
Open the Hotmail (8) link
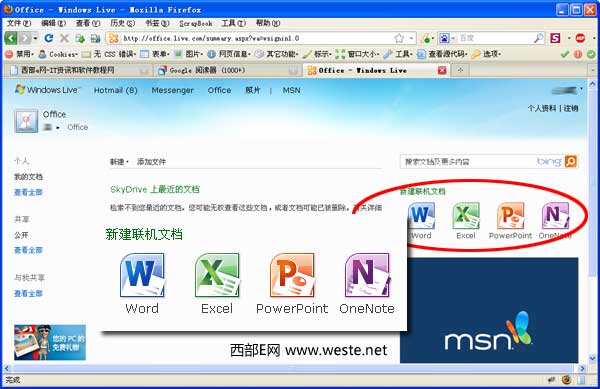coord(116,90)
